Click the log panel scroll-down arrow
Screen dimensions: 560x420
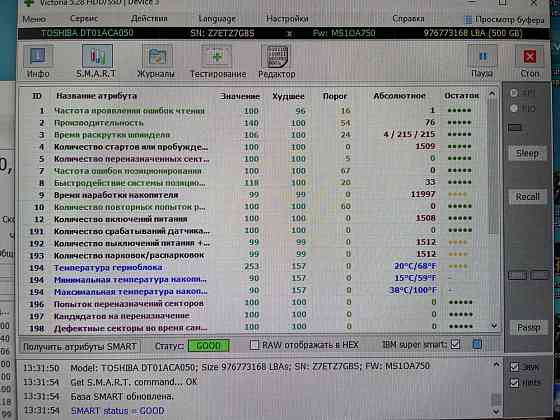click(x=496, y=412)
